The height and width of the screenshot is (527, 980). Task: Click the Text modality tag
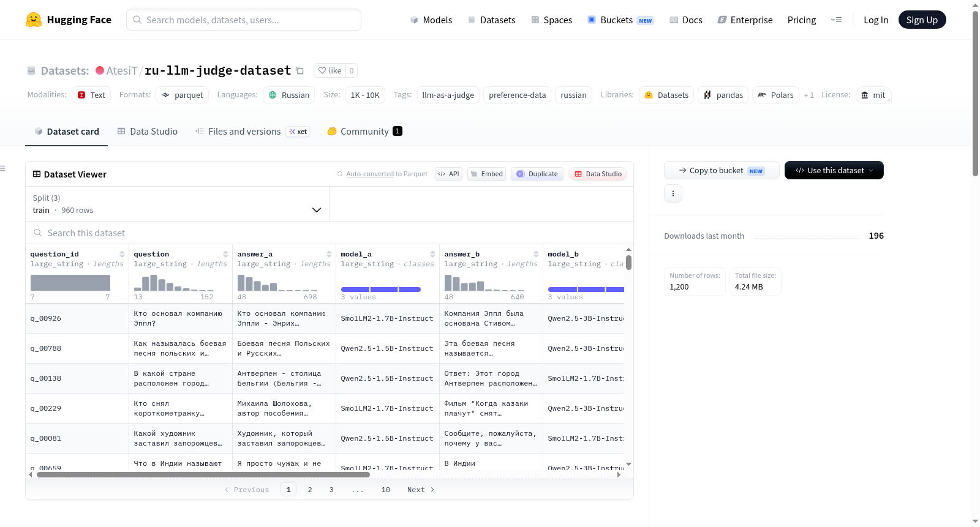(91, 95)
